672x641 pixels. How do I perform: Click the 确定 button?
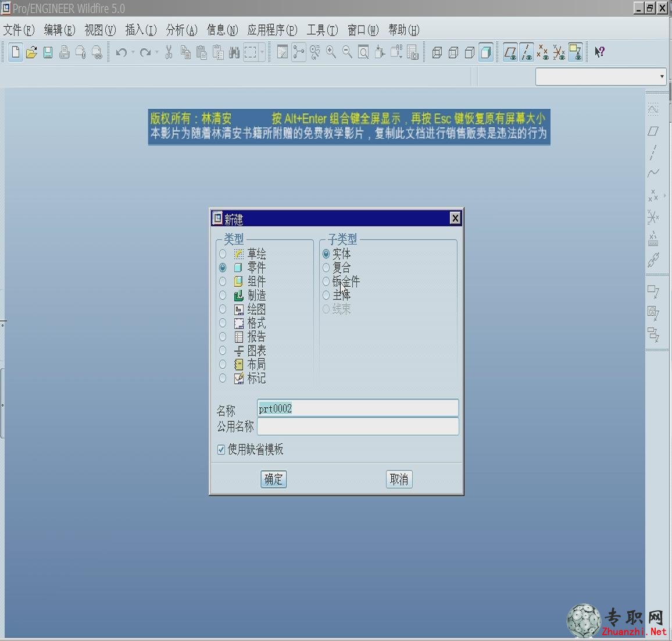(x=273, y=479)
